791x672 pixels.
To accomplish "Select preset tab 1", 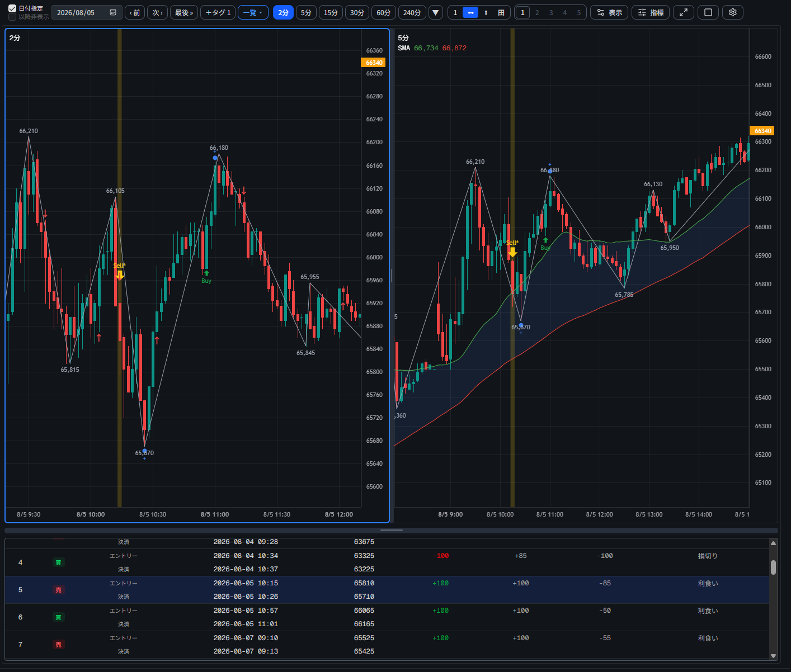I will point(522,12).
